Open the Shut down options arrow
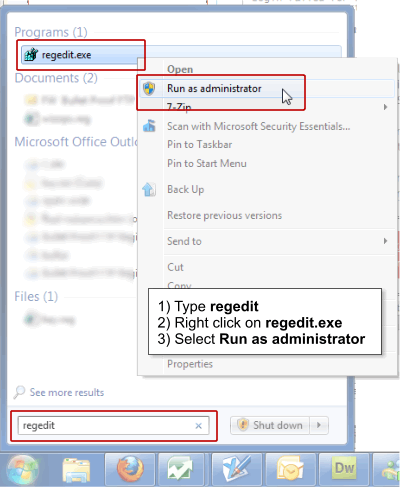Screen dimensions: 400x487 (319, 425)
